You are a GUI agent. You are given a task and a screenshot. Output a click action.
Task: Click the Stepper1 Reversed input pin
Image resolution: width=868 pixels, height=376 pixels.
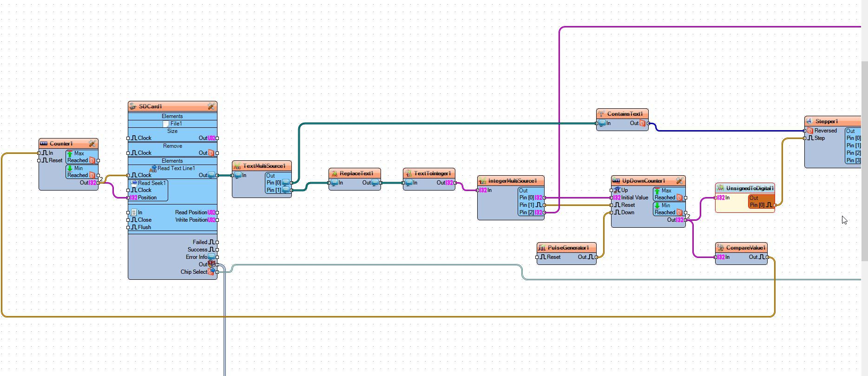tap(805, 131)
